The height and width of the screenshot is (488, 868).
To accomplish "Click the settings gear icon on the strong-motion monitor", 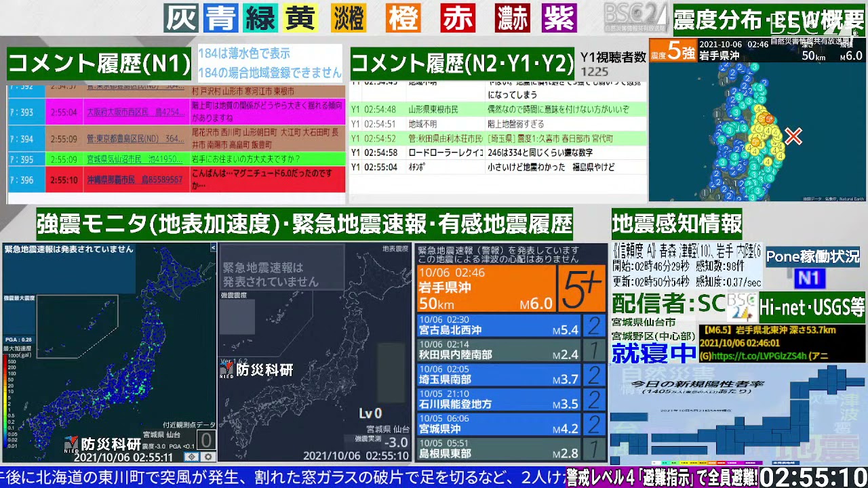I will 209,457.
